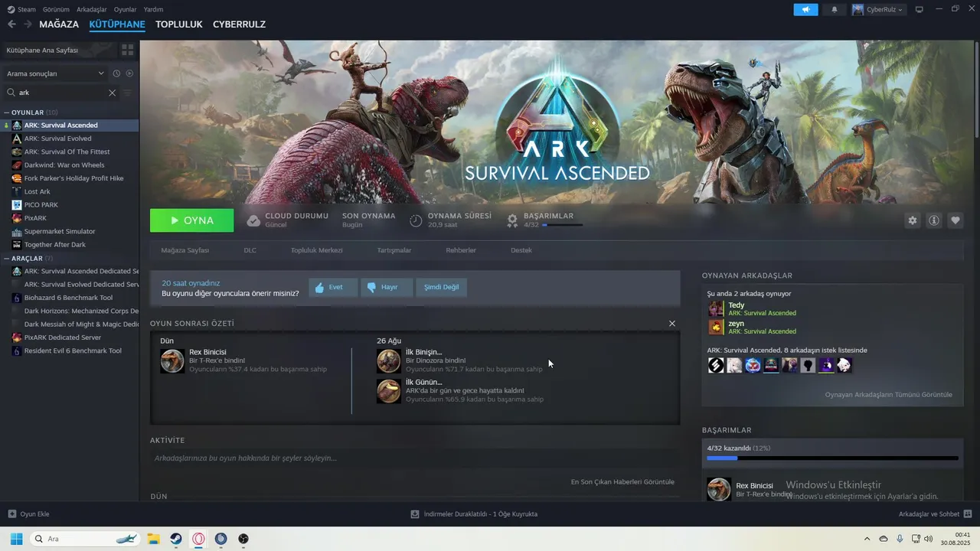Open Rehberler link
The image size is (980, 551).
tap(461, 250)
